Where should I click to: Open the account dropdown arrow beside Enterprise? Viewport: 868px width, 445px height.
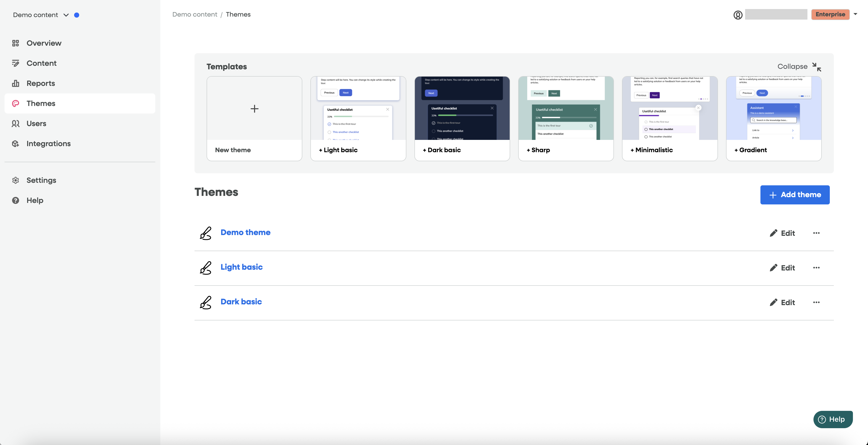[x=855, y=14]
